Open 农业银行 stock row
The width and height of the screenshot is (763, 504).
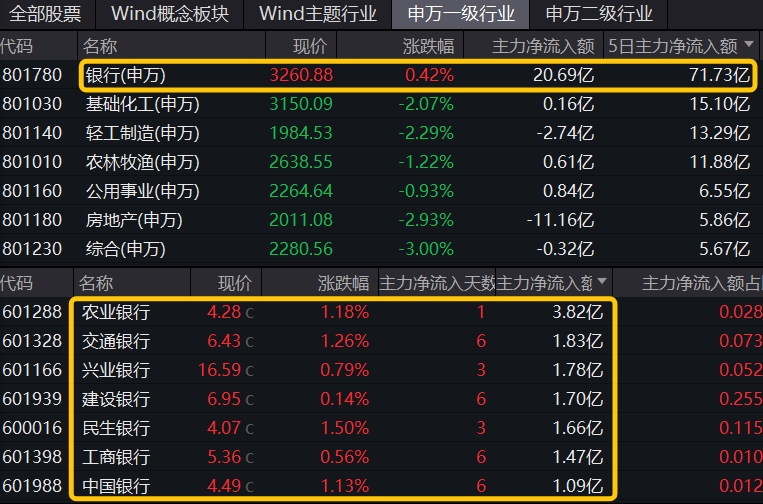click(382, 311)
